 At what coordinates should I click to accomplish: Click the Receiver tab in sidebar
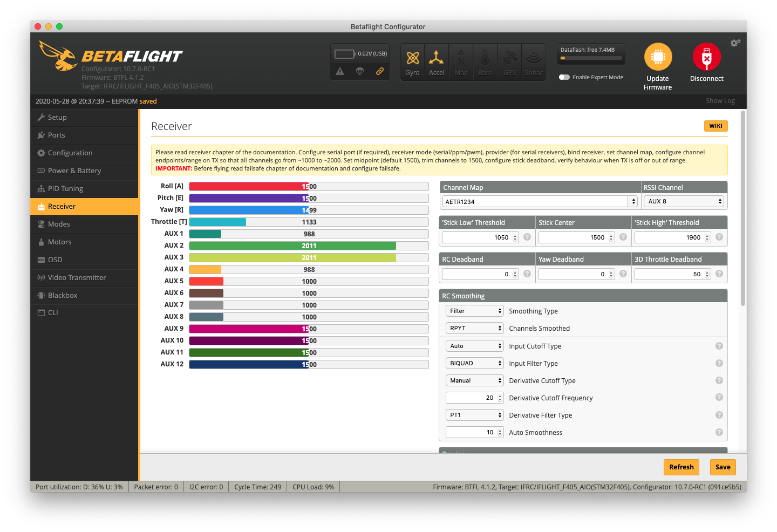click(85, 206)
